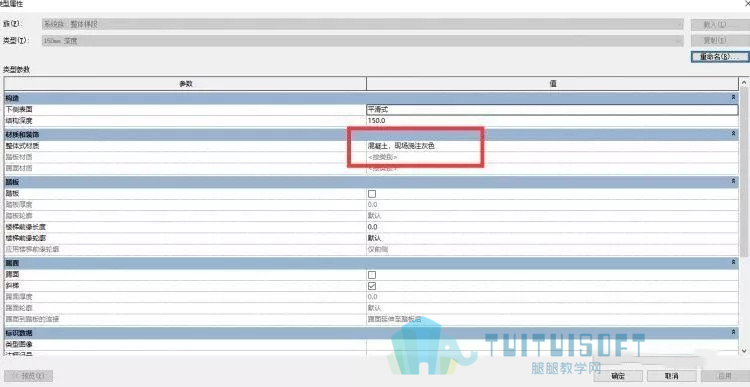
Task: Enable the 踢面 checkbox
Action: pyautogui.click(x=372, y=275)
